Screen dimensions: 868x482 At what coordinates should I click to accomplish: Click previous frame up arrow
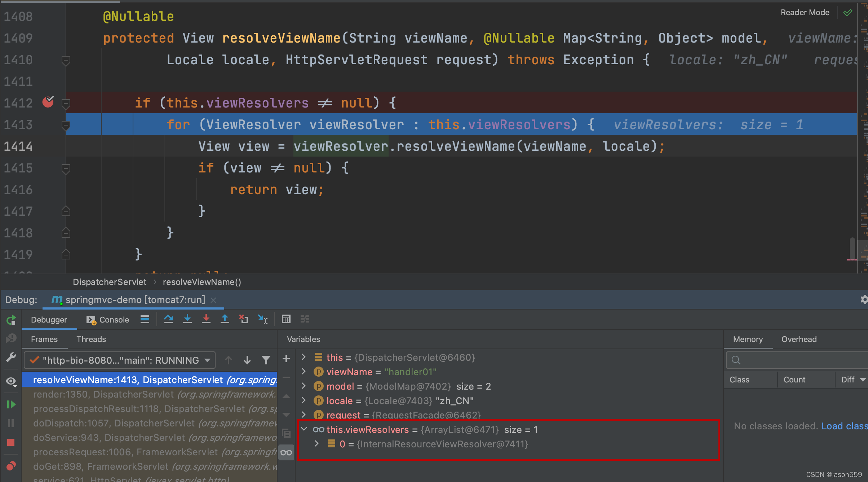coord(229,360)
